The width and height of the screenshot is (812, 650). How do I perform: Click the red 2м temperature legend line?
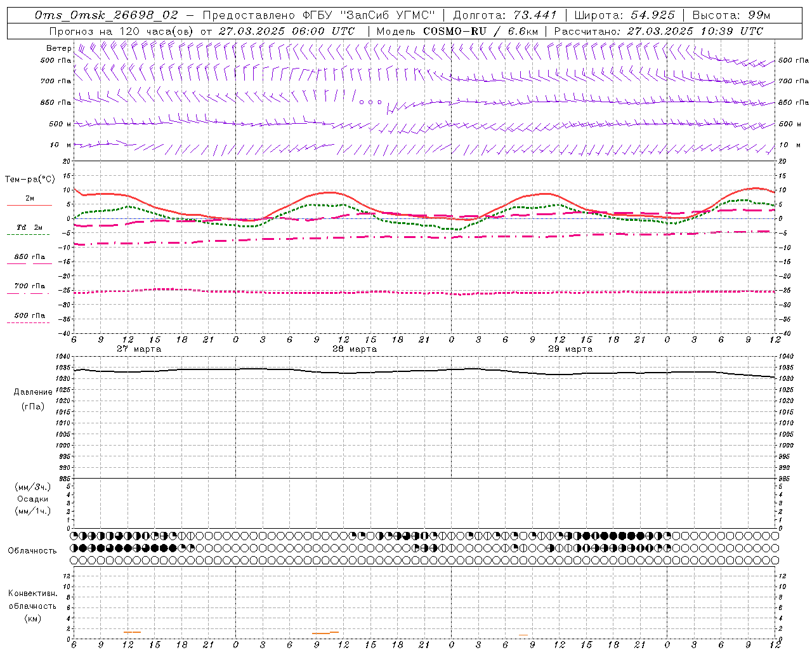29,205
